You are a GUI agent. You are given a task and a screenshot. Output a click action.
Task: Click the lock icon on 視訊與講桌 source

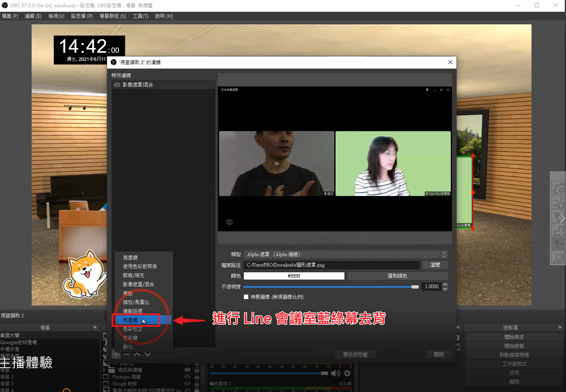point(197,370)
